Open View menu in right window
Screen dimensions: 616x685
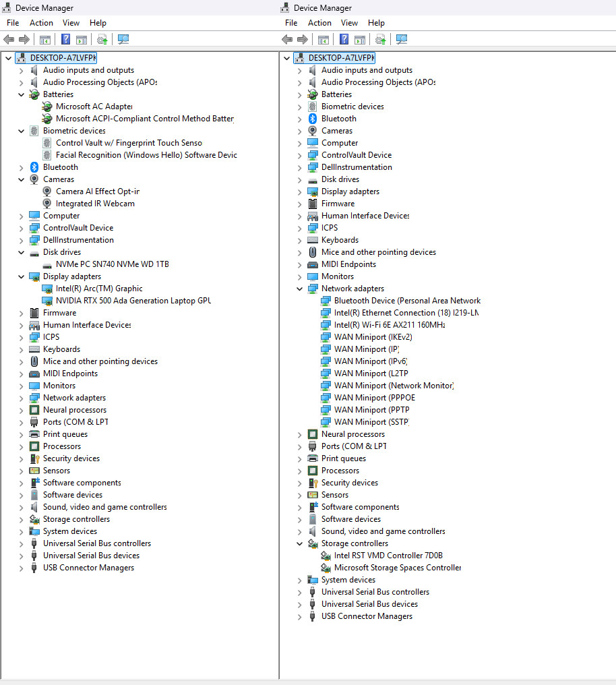[349, 23]
